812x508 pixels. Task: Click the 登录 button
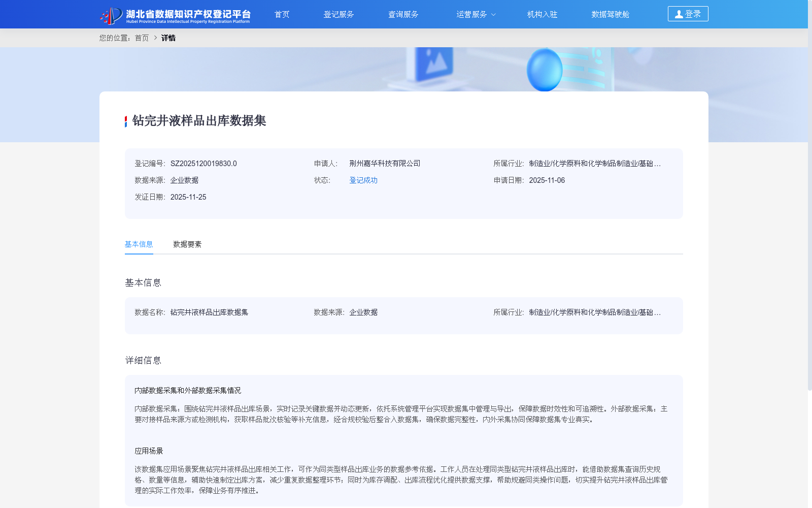pos(688,14)
